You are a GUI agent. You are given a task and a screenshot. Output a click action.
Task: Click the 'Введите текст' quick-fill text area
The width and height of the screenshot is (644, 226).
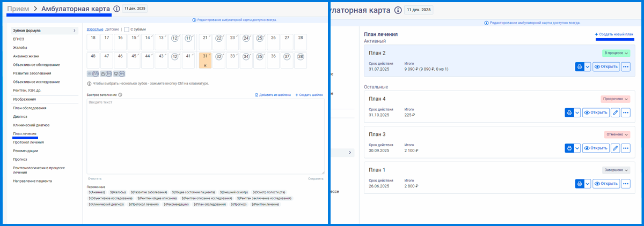[x=206, y=136]
